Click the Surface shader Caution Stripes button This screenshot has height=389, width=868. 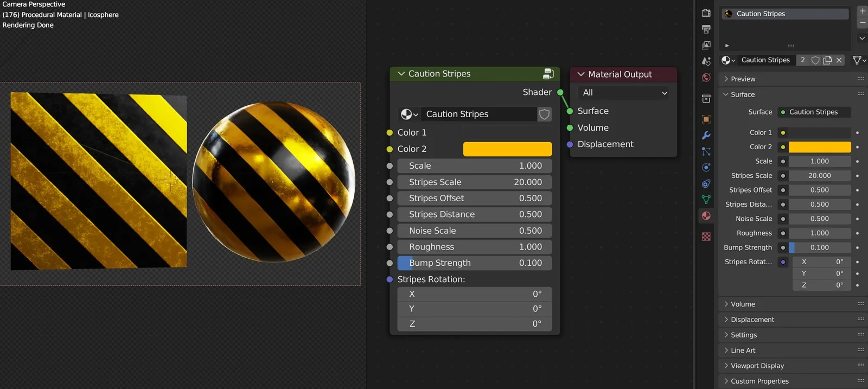[x=814, y=112]
